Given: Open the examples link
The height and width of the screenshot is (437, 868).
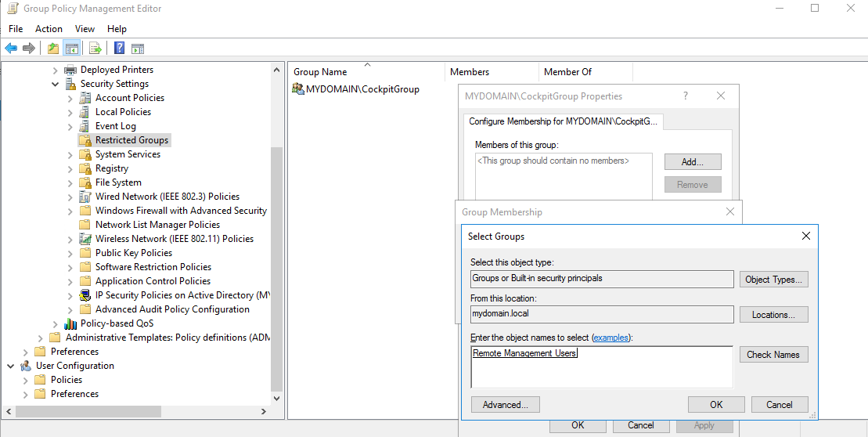Looking at the screenshot, I should (611, 338).
